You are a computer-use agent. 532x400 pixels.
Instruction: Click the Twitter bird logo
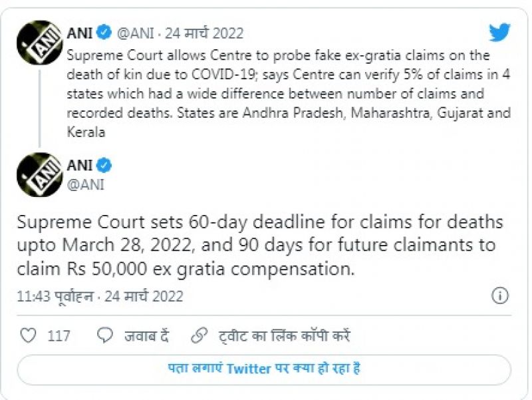[x=499, y=33]
